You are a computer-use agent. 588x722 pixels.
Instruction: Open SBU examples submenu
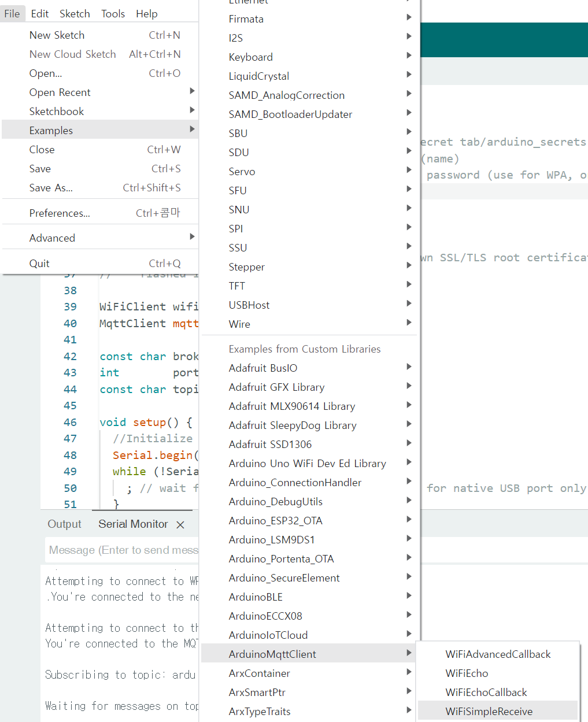pyautogui.click(x=309, y=134)
